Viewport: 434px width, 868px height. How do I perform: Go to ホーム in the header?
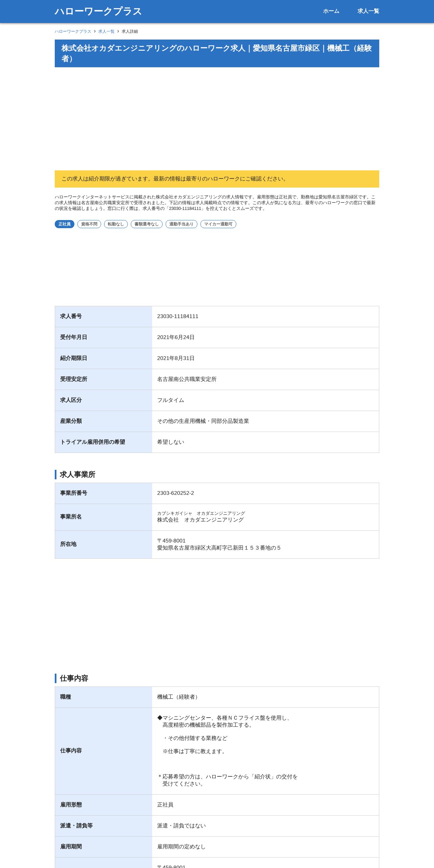point(331,11)
